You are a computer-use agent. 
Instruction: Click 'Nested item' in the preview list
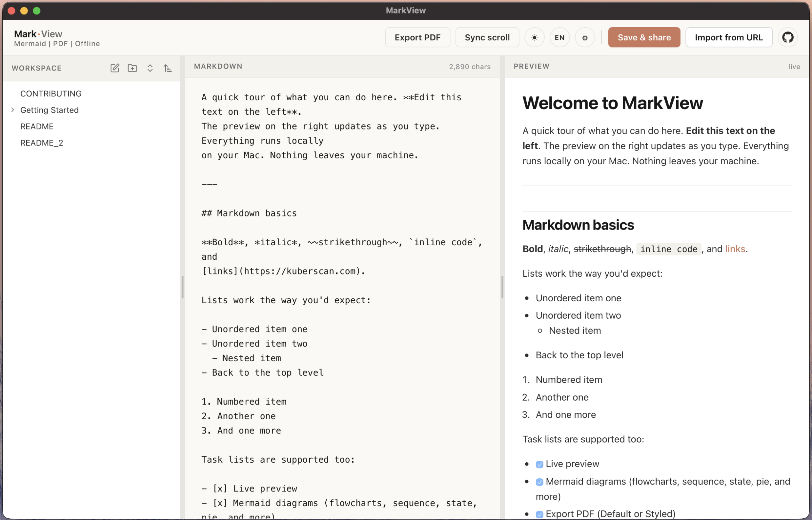coord(575,330)
